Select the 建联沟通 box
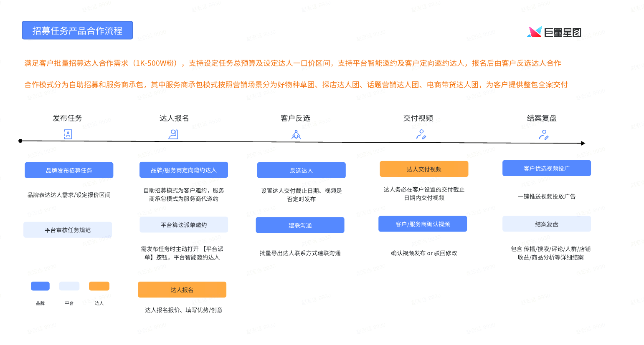 coord(300,225)
